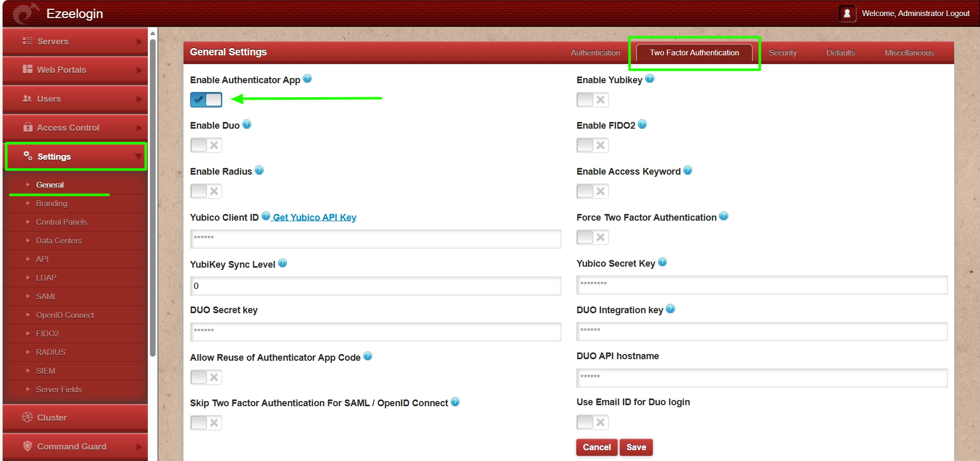This screenshot has width=980, height=461.
Task: Switch to the Security tab
Action: 782,53
